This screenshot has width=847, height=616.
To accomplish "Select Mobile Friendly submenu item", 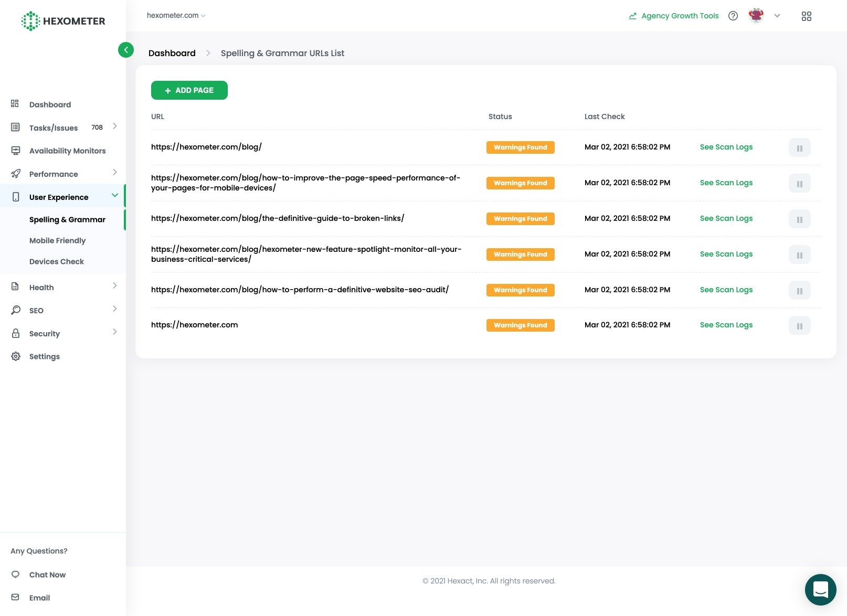I will 57,240.
